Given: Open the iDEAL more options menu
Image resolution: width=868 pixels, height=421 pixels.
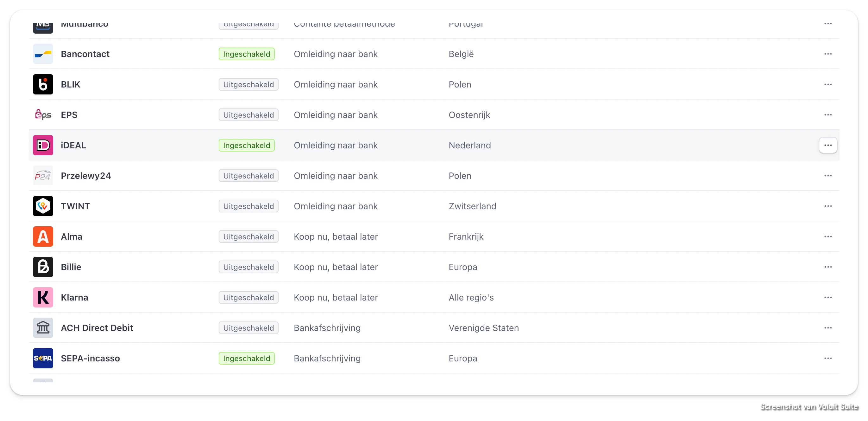Looking at the screenshot, I should (x=827, y=145).
